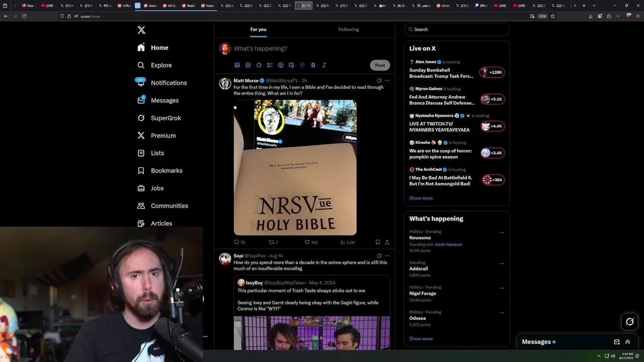The height and width of the screenshot is (362, 644).
Task: More options for Adderall trend
Action: tap(502, 263)
